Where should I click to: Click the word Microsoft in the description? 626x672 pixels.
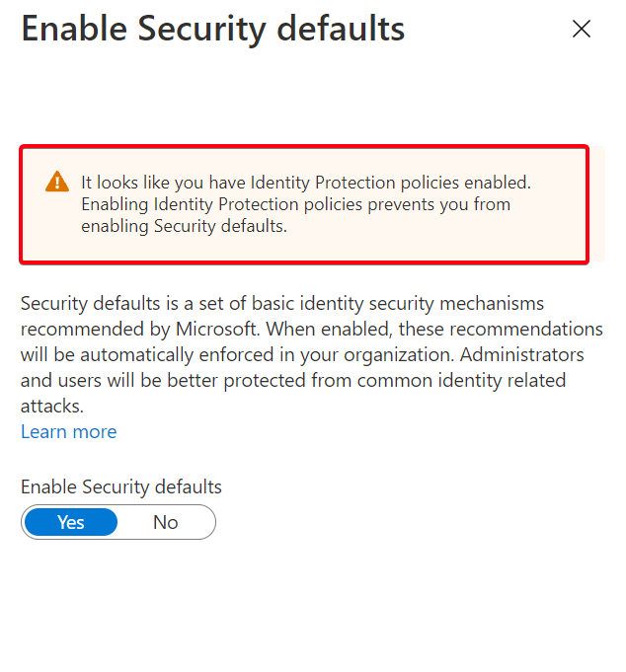pyautogui.click(x=217, y=330)
